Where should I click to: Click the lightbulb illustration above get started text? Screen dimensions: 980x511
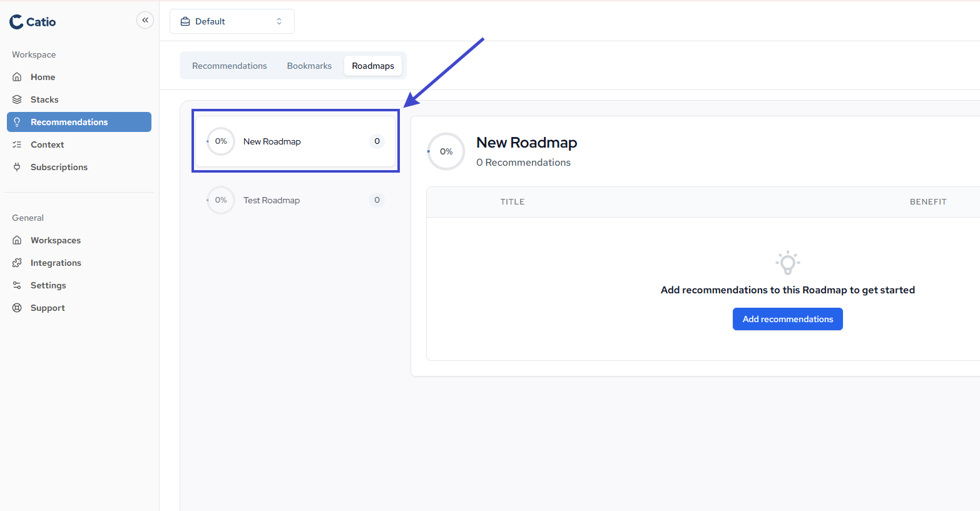[787, 263]
